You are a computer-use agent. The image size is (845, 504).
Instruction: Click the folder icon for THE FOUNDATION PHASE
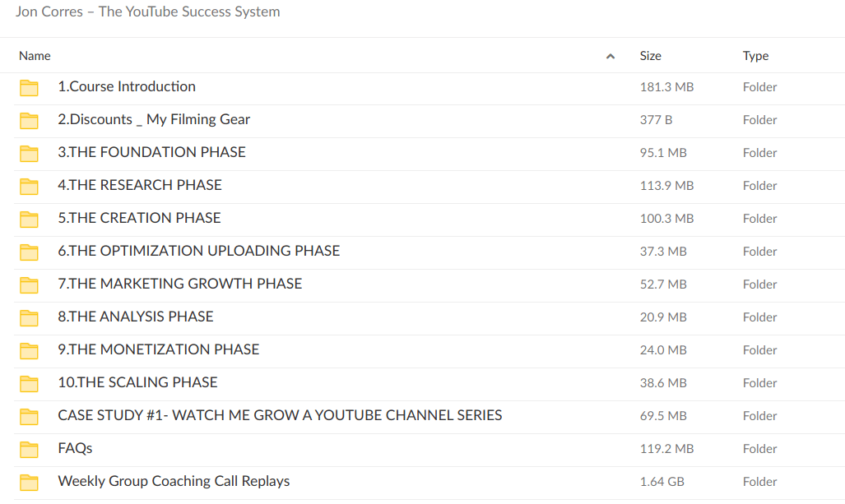(x=29, y=153)
